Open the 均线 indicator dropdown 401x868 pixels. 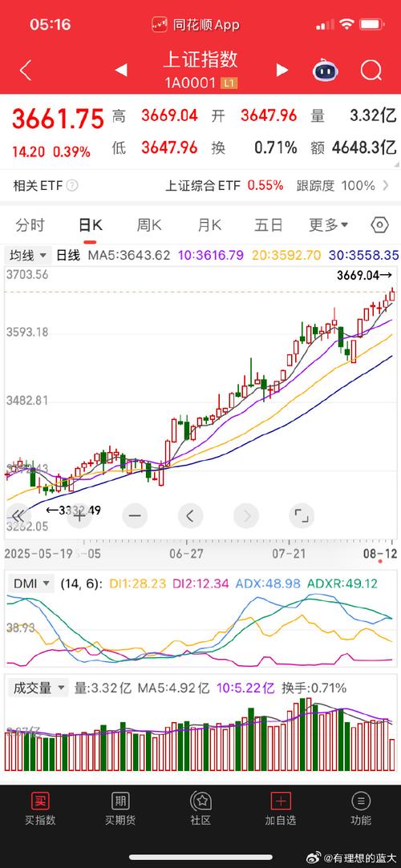[x=28, y=255]
